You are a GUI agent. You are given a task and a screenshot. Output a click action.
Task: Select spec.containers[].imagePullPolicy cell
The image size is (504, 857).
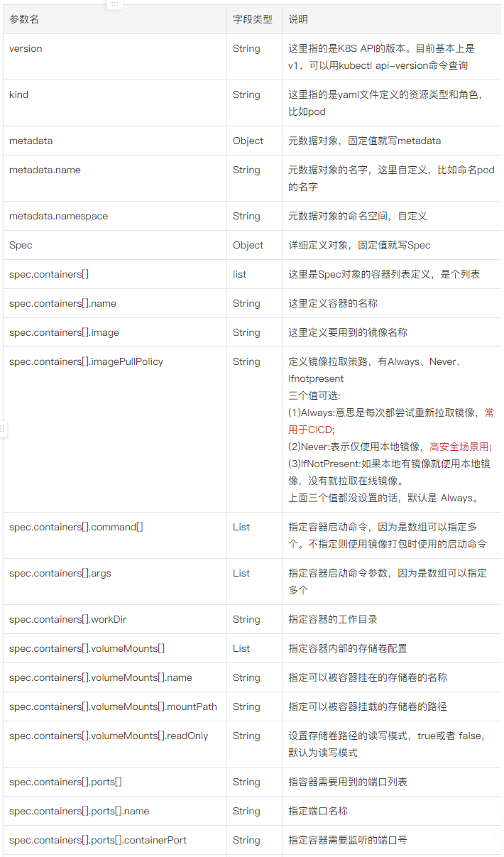[115, 430]
